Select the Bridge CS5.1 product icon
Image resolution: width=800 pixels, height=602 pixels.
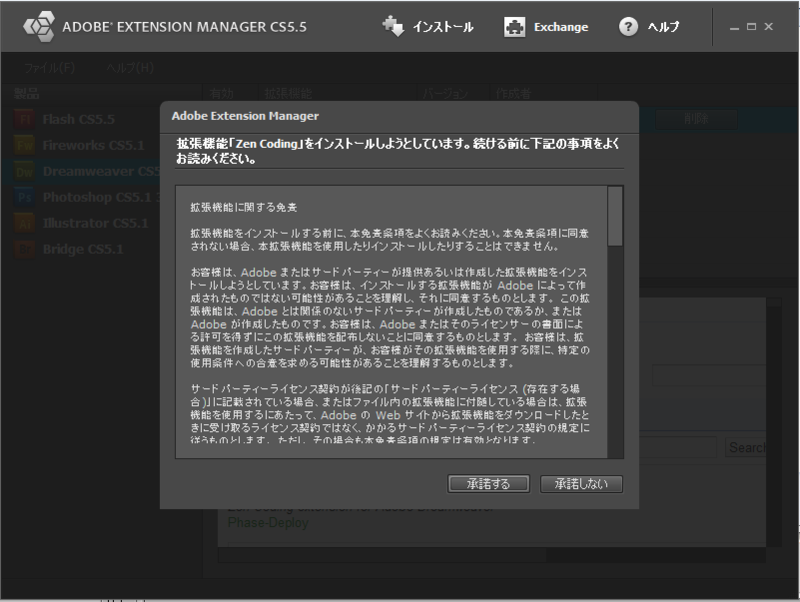tap(22, 248)
